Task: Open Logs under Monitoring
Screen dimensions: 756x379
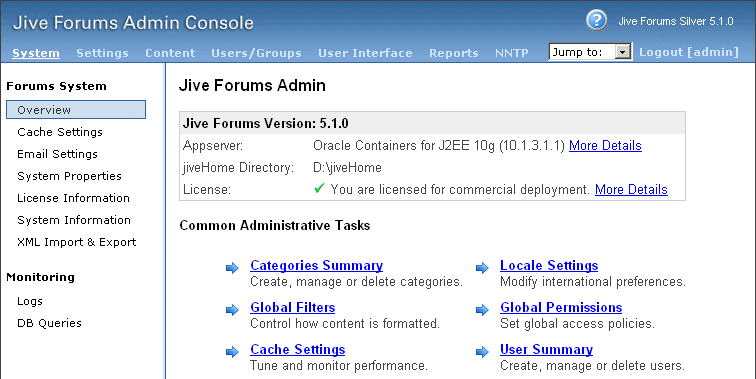Action: pos(30,301)
